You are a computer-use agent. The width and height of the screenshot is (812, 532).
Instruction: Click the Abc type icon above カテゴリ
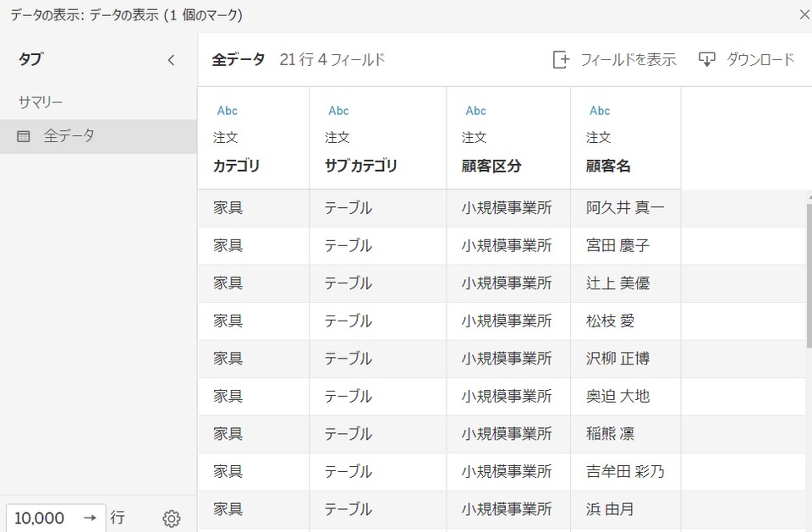point(228,111)
